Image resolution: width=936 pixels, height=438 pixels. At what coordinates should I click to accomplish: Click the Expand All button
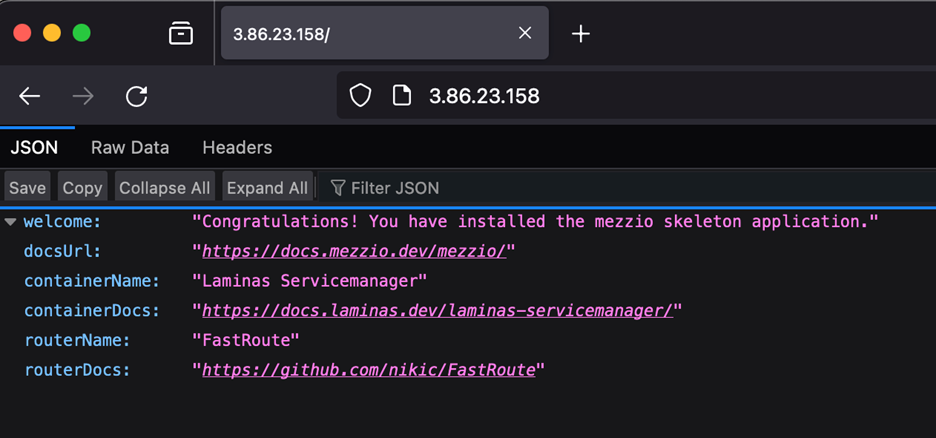(x=267, y=188)
